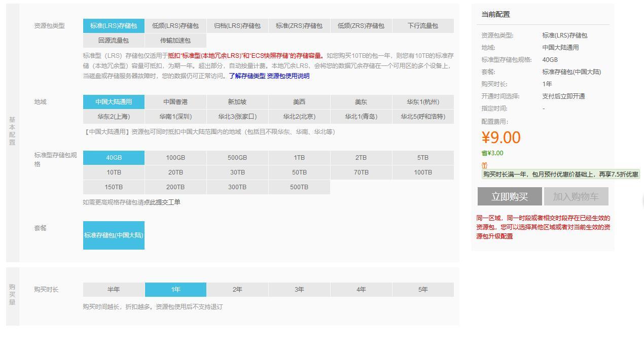
Task: Click 标准存储包(中国大陆) package option
Action: tap(114, 235)
